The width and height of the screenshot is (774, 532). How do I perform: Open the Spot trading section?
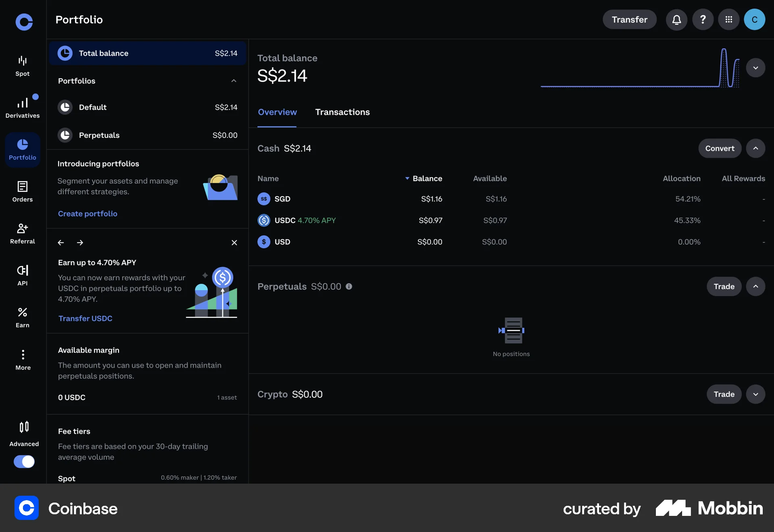click(x=22, y=65)
